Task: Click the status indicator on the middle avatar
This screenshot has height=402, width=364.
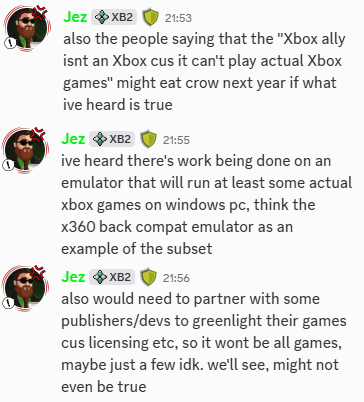Action: (9, 165)
